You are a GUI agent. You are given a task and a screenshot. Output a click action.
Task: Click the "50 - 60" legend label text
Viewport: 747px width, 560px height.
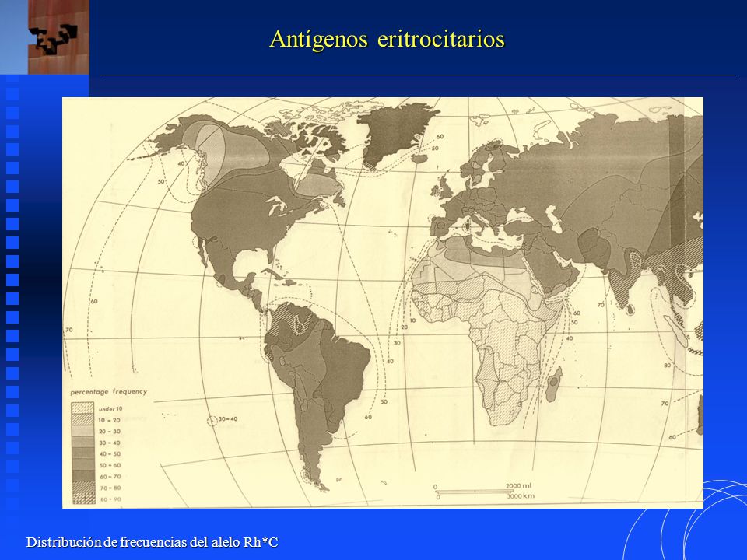tap(110, 465)
